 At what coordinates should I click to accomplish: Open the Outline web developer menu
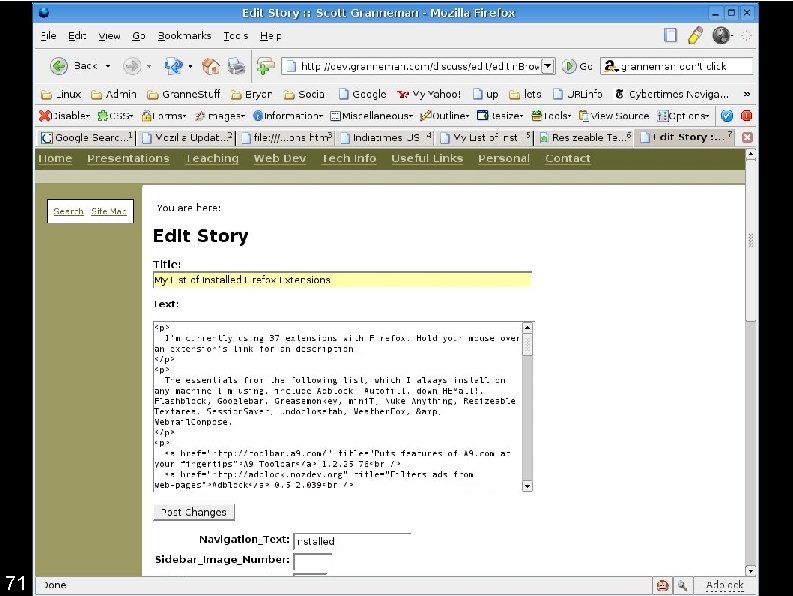click(445, 116)
